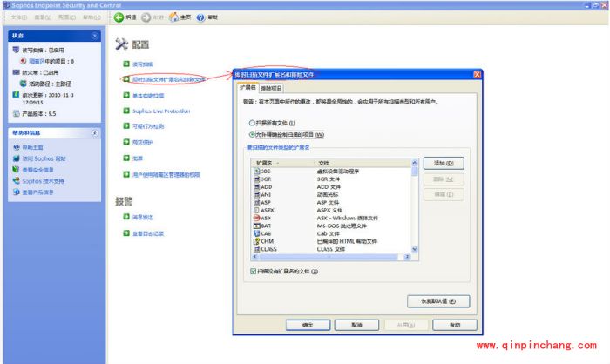Click the CAB file icon in extension list
The height and width of the screenshot is (364, 610).
point(257,233)
